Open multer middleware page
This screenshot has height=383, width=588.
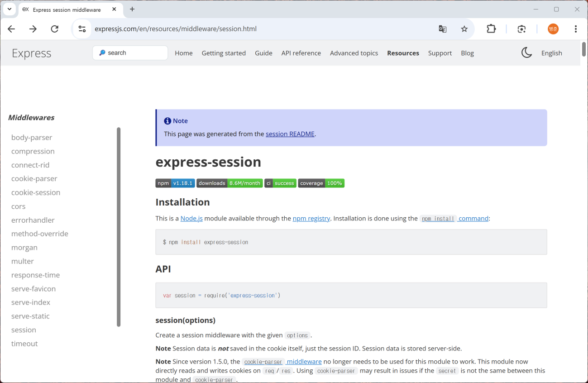(x=23, y=261)
